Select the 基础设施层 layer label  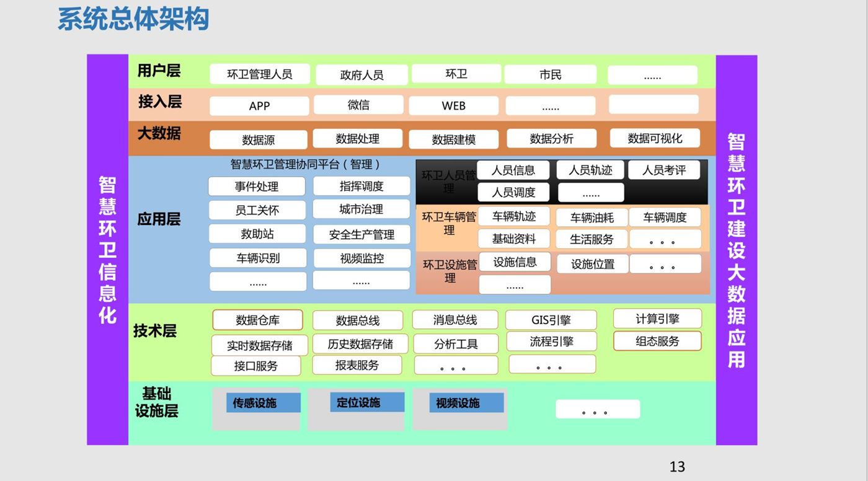pyautogui.click(x=156, y=402)
